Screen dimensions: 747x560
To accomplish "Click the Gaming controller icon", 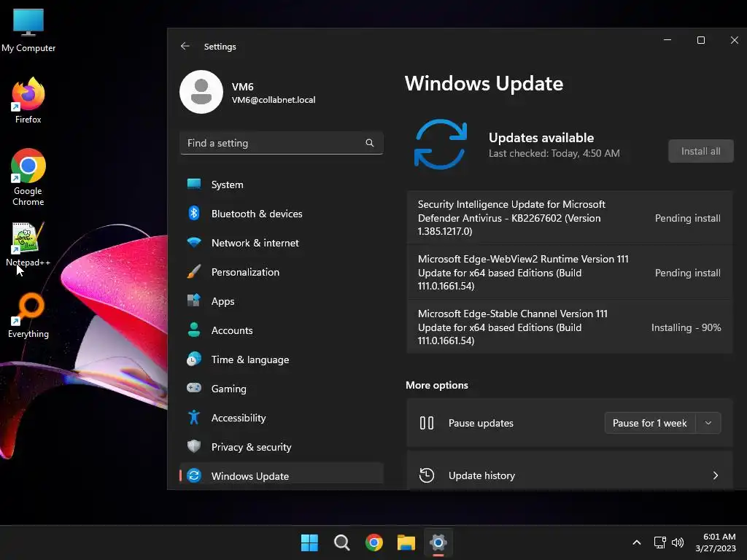I will (194, 388).
